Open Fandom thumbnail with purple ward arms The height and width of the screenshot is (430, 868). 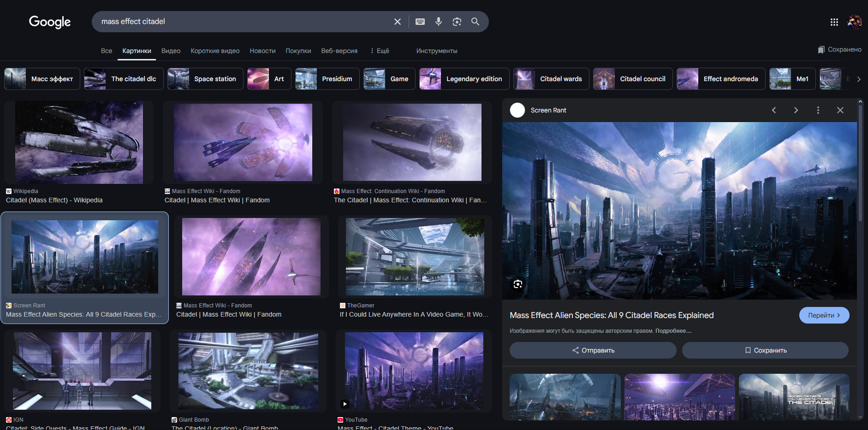point(251,257)
